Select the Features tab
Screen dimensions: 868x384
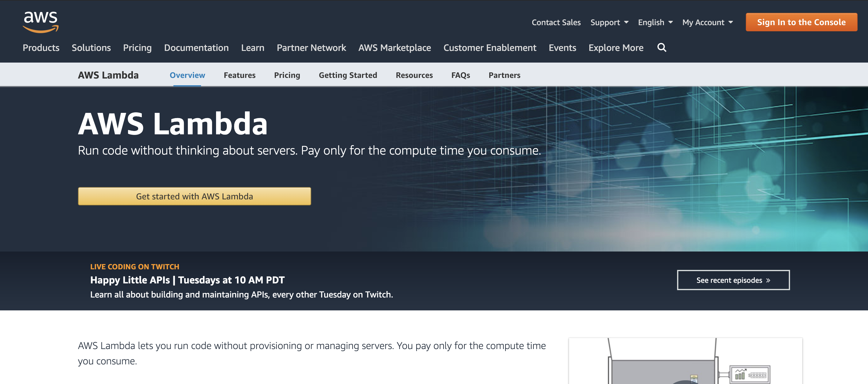click(x=239, y=75)
